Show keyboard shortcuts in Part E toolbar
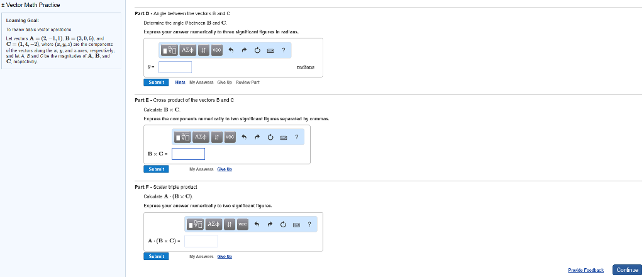The height and width of the screenshot is (277, 644). pyautogui.click(x=282, y=137)
